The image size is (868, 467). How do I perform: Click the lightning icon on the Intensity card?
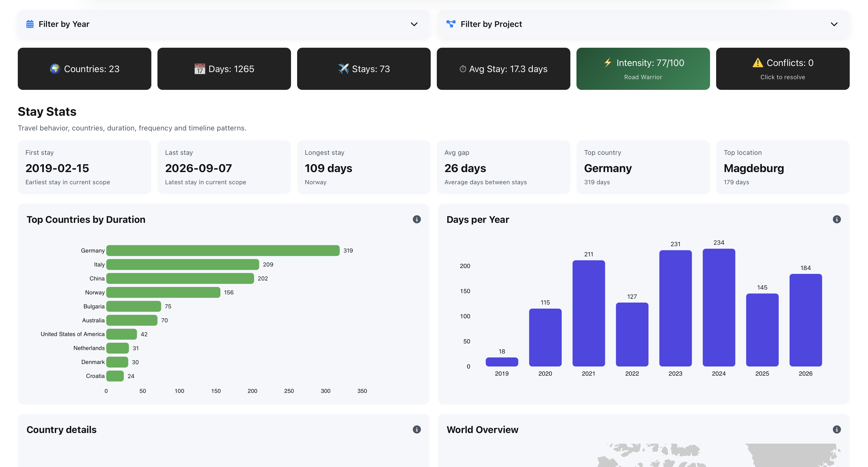coord(607,63)
